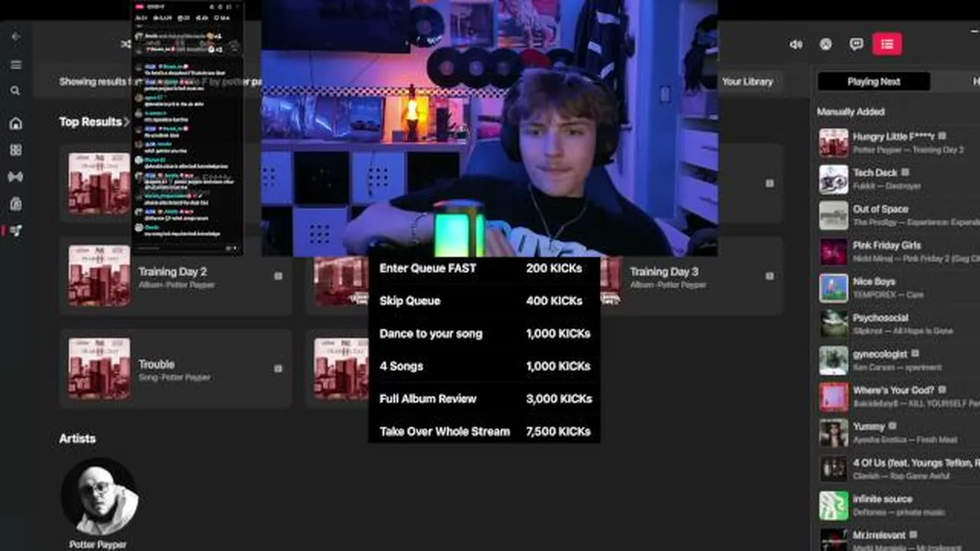Select the Your Library tab
980x551 pixels.
(x=747, y=81)
